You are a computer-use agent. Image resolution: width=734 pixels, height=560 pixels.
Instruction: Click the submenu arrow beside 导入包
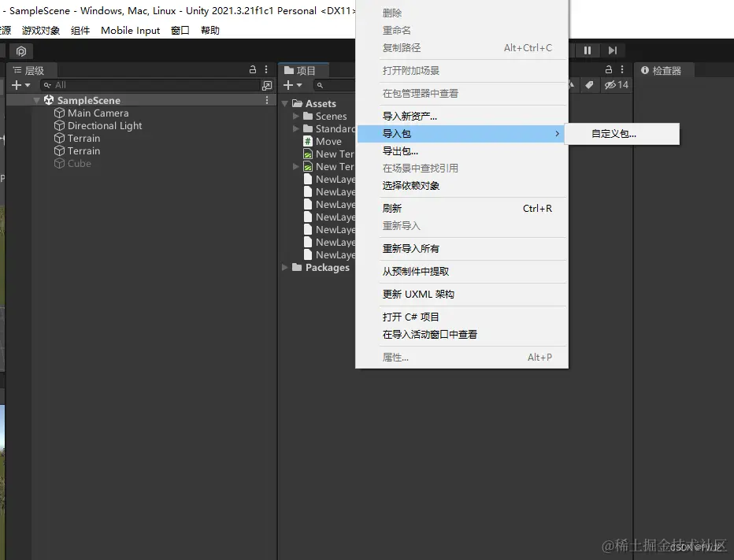(557, 134)
